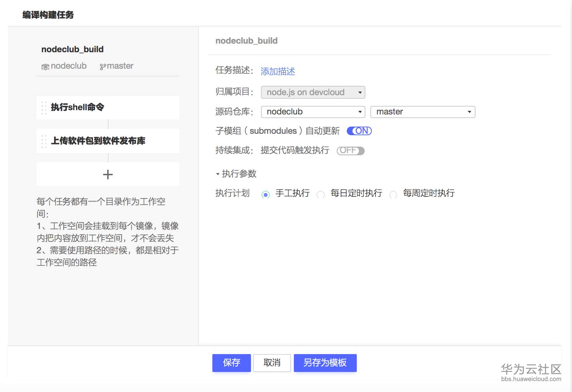Select 每日定时执行 schedule option
572x392 pixels.
point(321,194)
